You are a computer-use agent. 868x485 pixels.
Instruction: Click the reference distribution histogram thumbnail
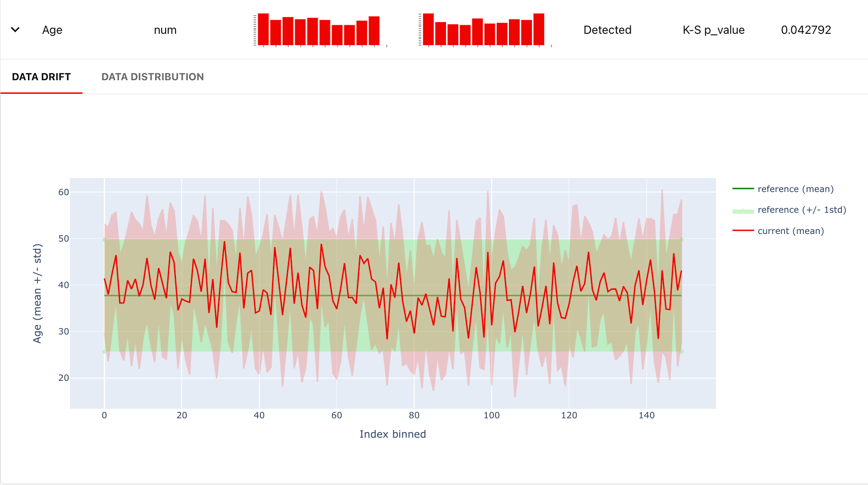[x=320, y=30]
